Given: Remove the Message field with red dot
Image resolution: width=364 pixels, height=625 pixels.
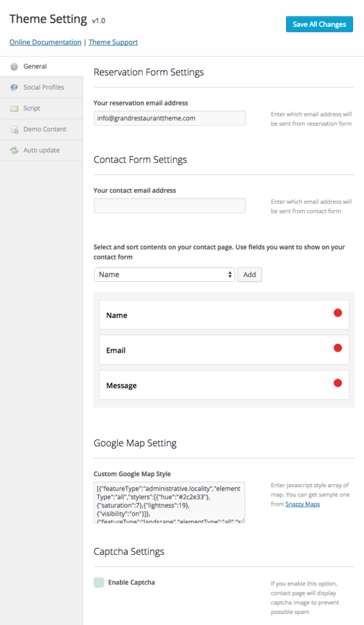Looking at the screenshot, I should 338,383.
